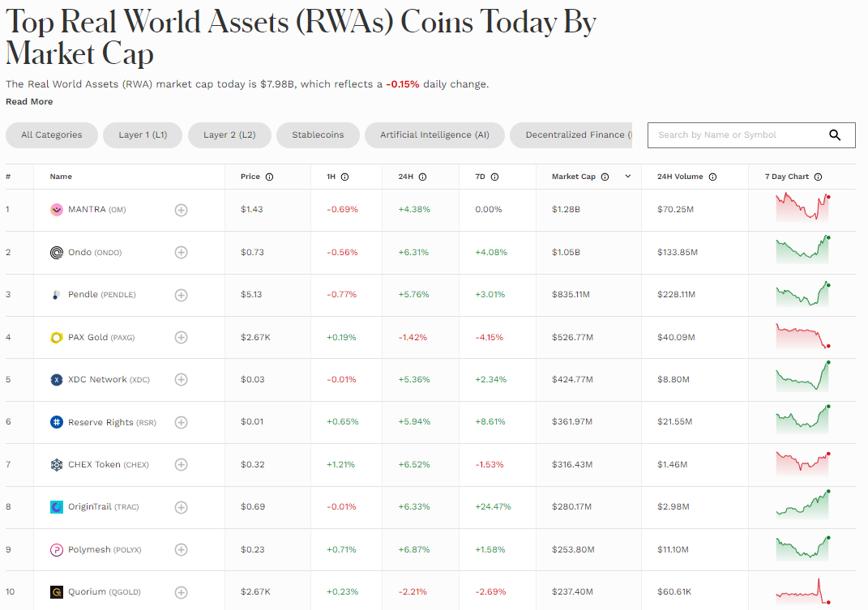Sort by the 24H Volume column header
The width and height of the screenshot is (868, 610).
(680, 177)
